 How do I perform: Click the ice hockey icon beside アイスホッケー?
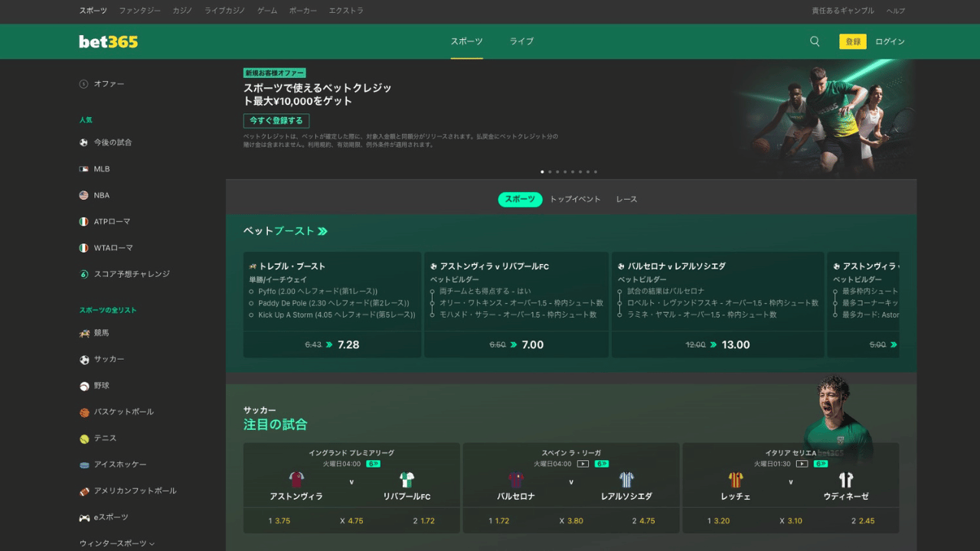[84, 465]
